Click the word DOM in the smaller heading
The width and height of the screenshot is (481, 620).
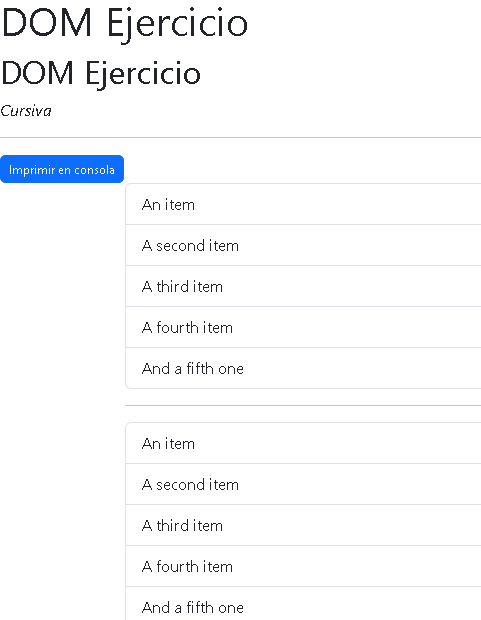(38, 73)
